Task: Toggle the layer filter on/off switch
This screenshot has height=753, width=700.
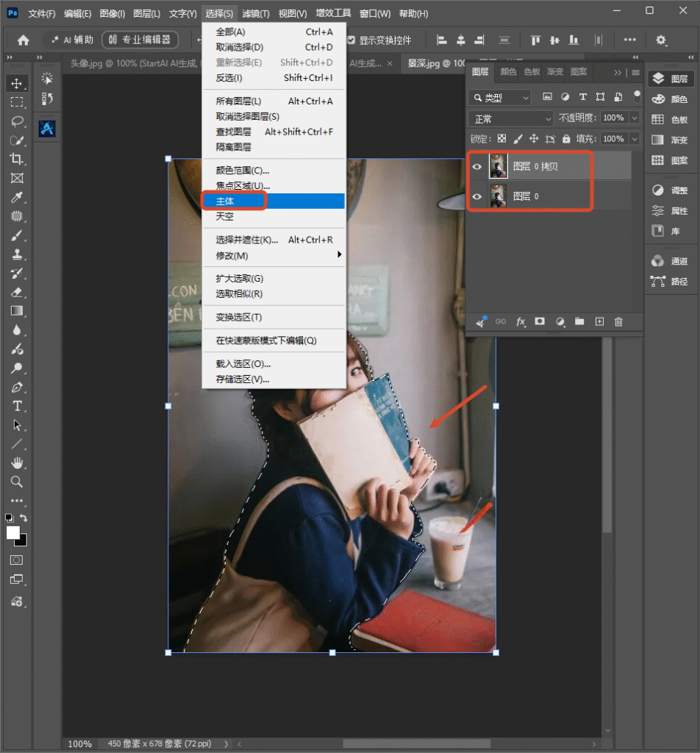Action: 637,96
